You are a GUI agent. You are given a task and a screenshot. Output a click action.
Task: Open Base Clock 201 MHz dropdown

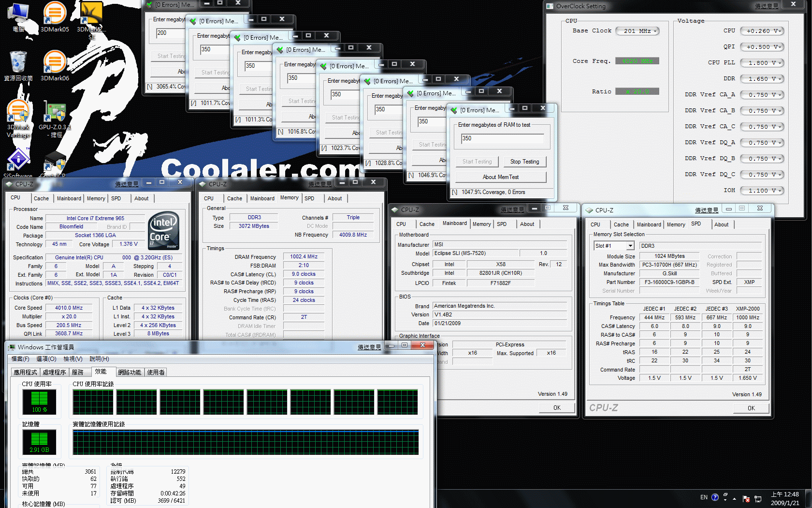[x=638, y=31]
